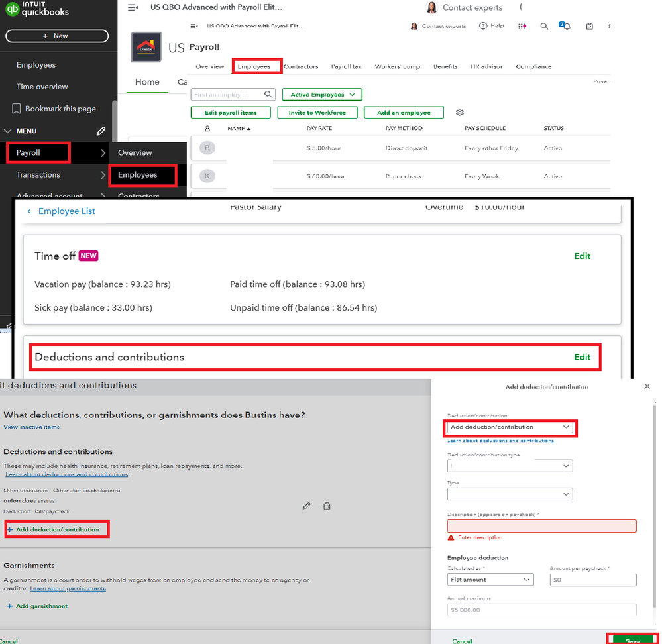The height and width of the screenshot is (644, 662).
Task: Switch to the payroll Overview tab
Action: (210, 66)
